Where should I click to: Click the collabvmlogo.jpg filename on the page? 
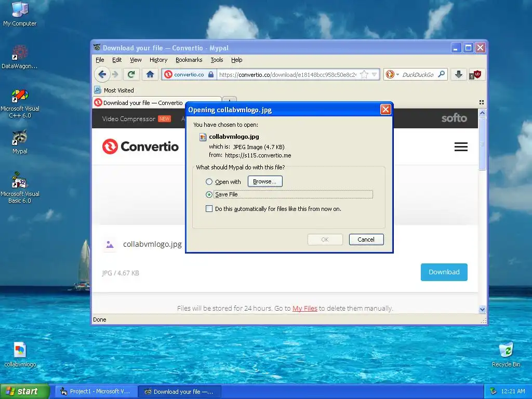click(x=152, y=244)
